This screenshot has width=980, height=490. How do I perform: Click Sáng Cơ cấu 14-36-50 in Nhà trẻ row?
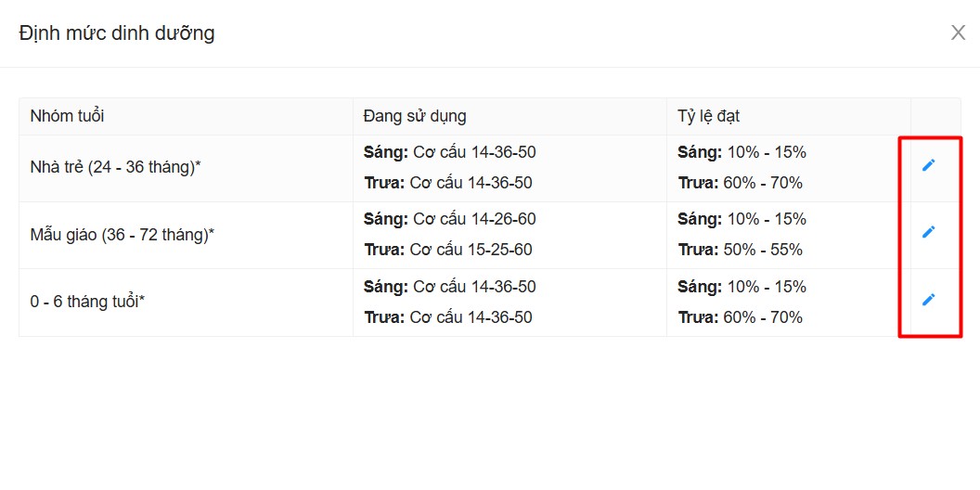(450, 152)
